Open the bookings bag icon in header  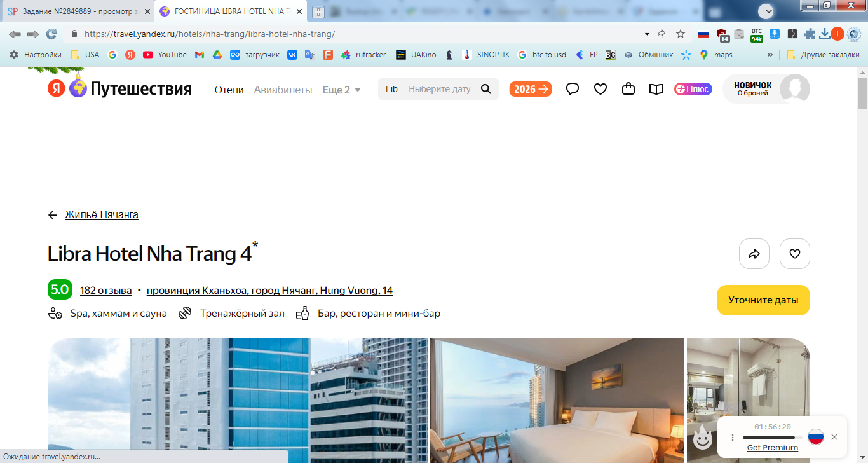coord(628,89)
